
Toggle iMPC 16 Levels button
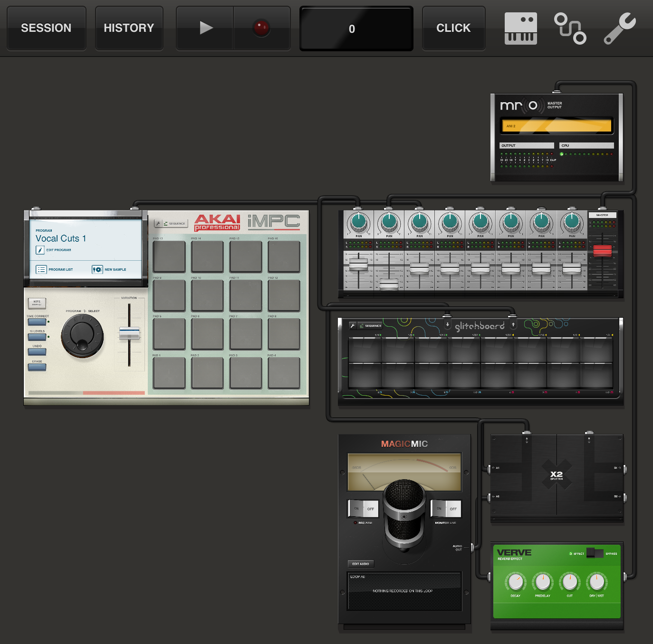click(37, 337)
